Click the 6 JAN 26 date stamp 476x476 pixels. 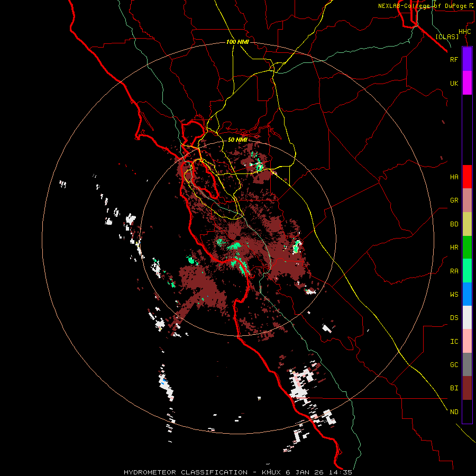pyautogui.click(x=306, y=472)
